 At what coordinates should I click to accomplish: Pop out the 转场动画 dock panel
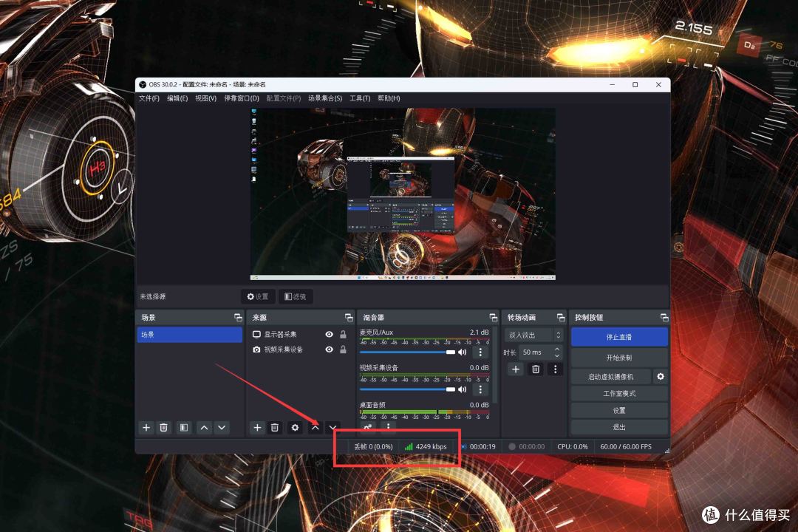[561, 317]
